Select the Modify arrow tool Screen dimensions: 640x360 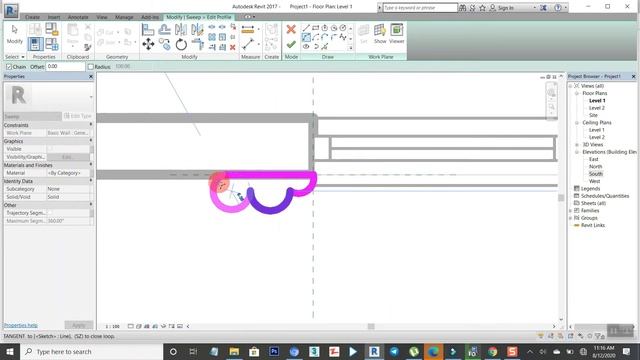coord(15,34)
